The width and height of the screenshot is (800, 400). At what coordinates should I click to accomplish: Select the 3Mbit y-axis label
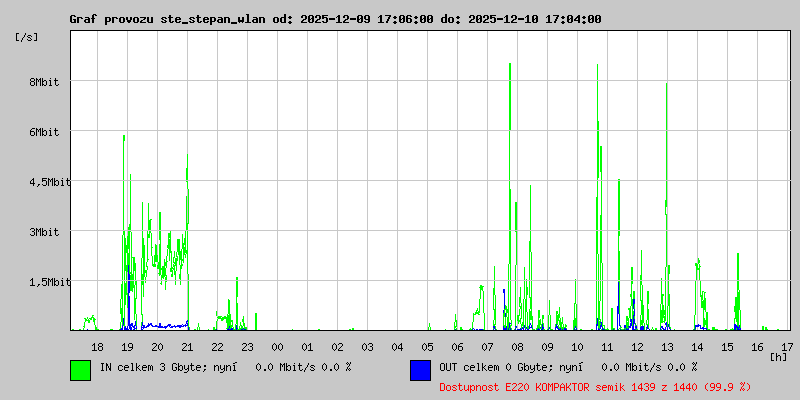tap(44, 232)
